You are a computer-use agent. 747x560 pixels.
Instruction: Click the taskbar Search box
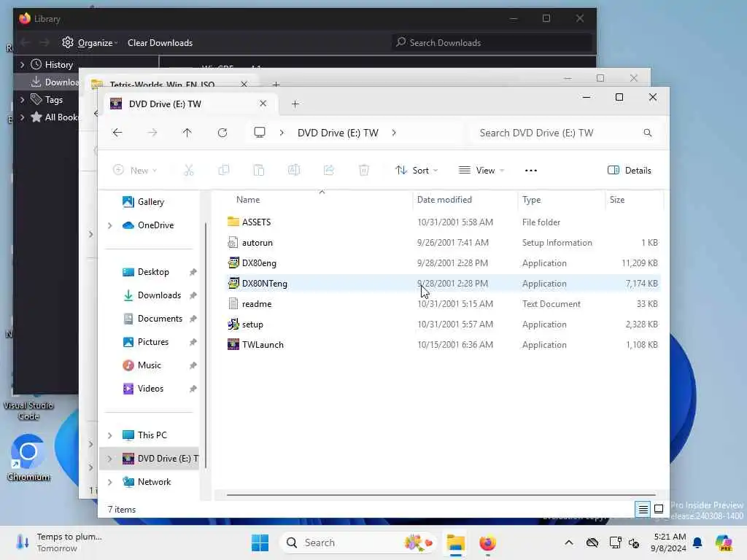(358, 542)
